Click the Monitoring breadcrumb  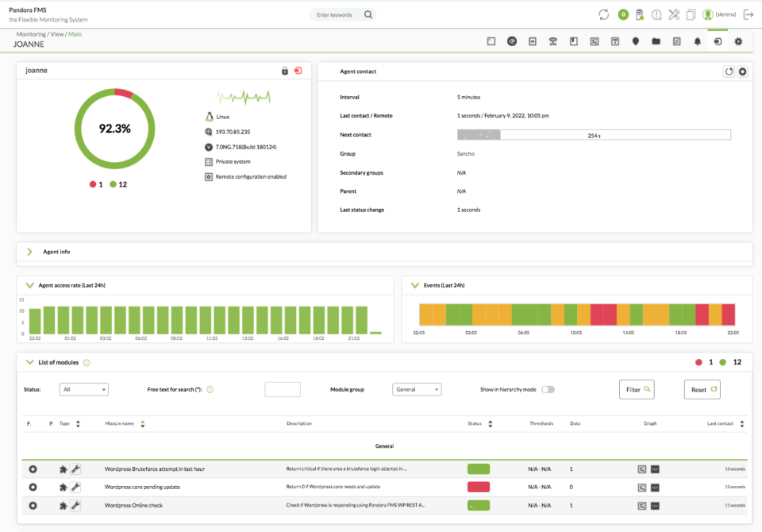point(31,34)
